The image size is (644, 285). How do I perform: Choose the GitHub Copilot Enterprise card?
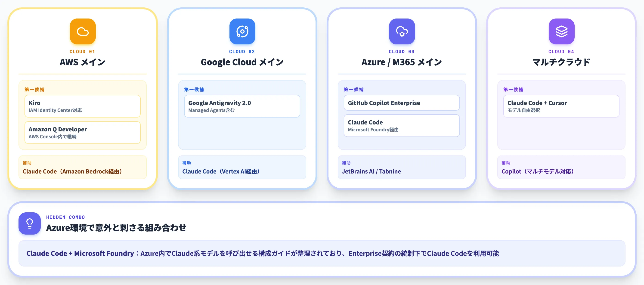point(402,103)
